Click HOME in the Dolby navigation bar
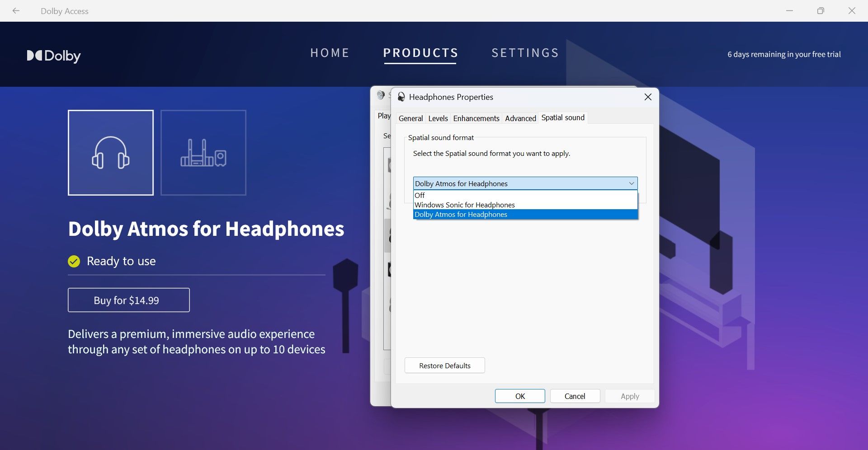 330,53
